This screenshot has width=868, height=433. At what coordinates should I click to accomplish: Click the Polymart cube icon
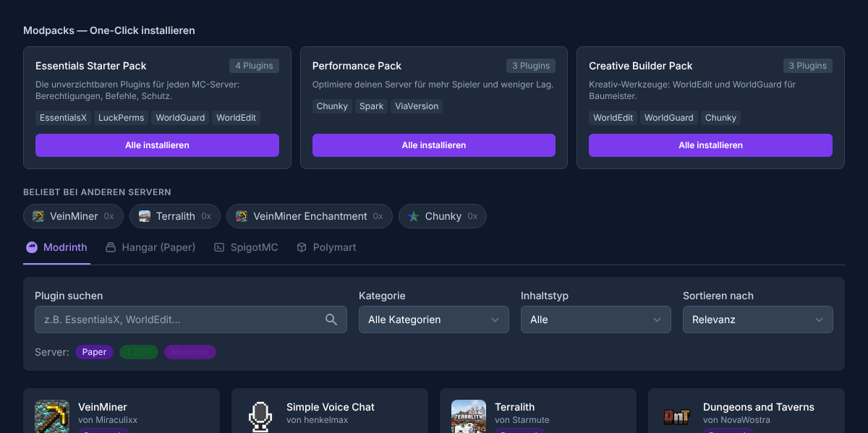click(302, 247)
